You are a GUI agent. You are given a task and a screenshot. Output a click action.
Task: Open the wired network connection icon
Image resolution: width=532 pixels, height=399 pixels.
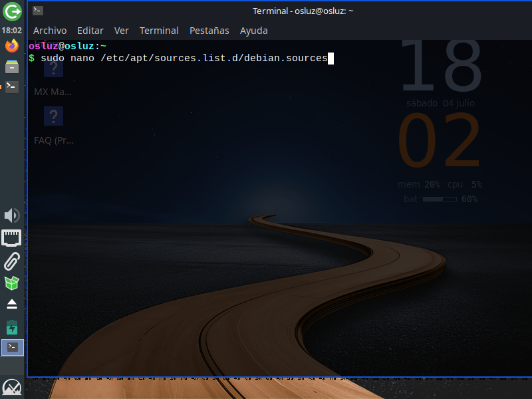pyautogui.click(x=11, y=238)
